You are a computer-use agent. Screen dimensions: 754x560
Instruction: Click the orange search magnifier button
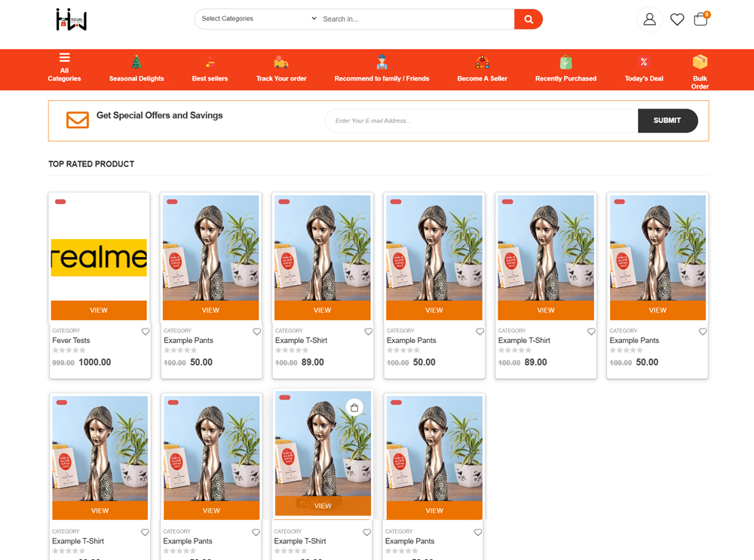(x=528, y=20)
